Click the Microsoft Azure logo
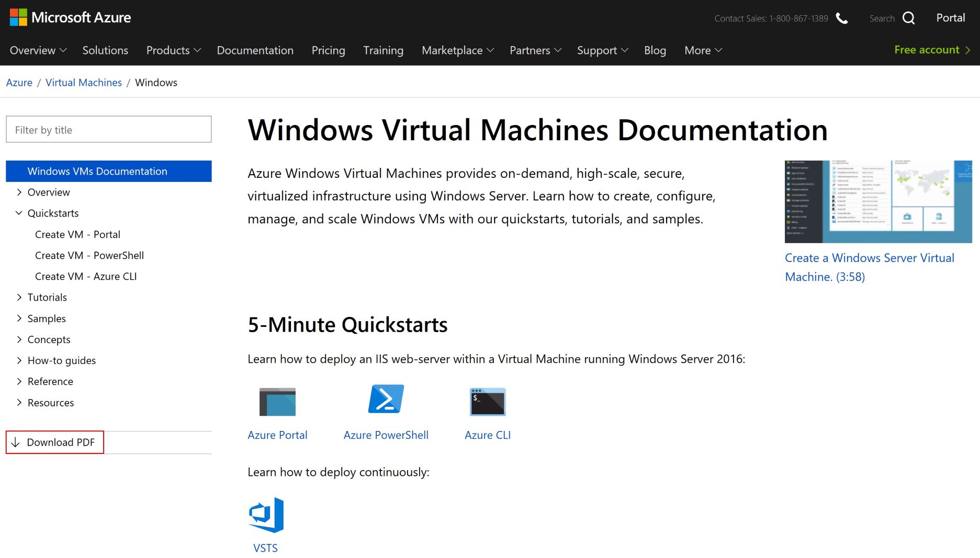 (x=70, y=17)
